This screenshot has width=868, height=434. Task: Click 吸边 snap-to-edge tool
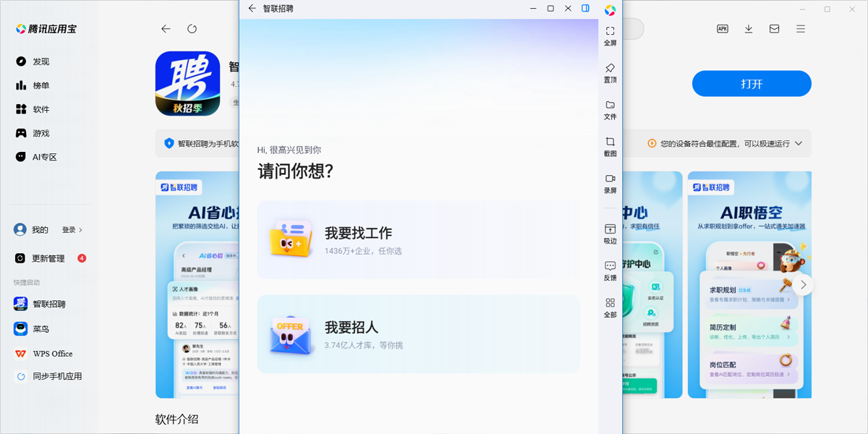[x=610, y=234]
